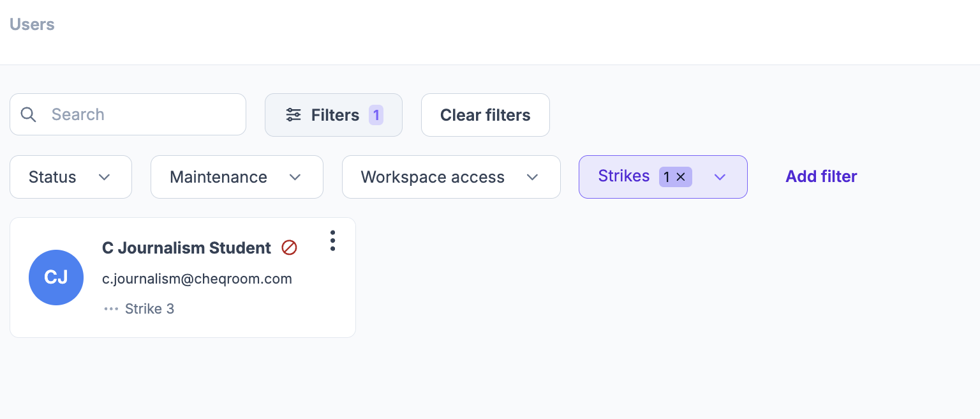Open the Workspace access dropdown
The height and width of the screenshot is (419, 980).
(451, 177)
